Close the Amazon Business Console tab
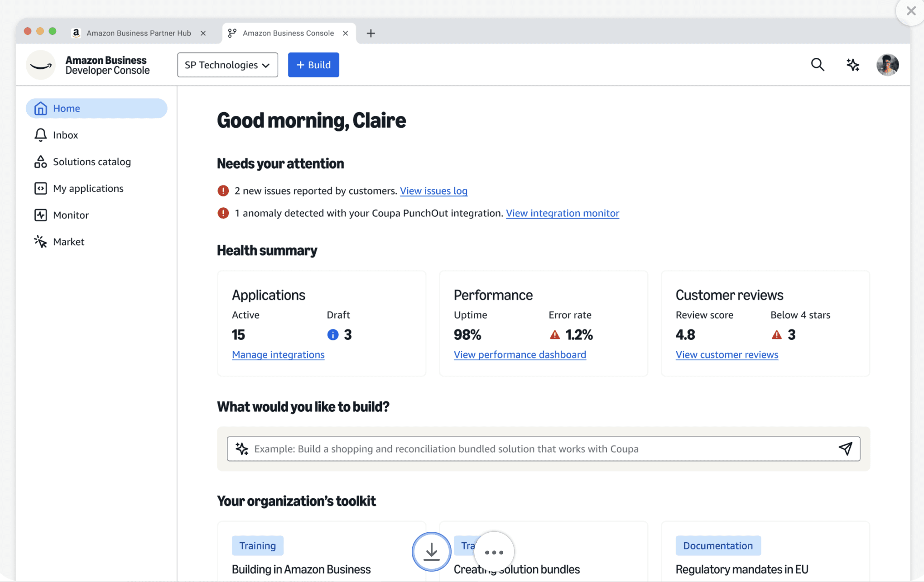This screenshot has height=582, width=924. [x=345, y=33]
